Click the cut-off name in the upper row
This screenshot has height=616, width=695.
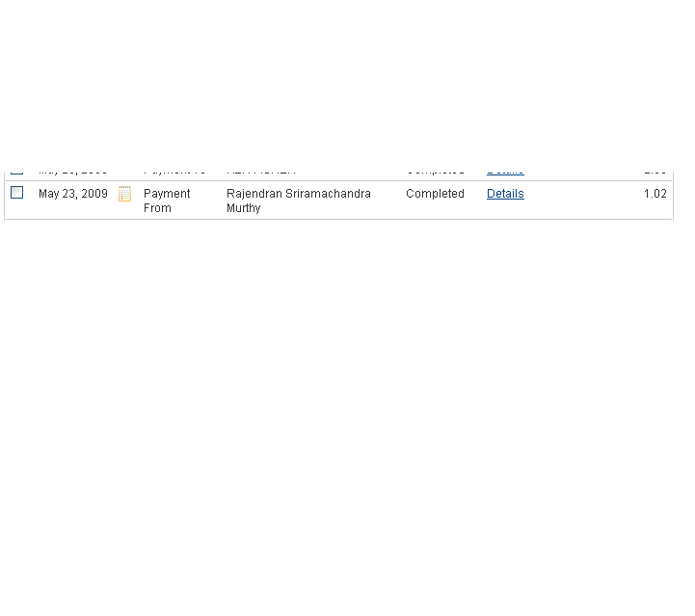[x=260, y=172]
